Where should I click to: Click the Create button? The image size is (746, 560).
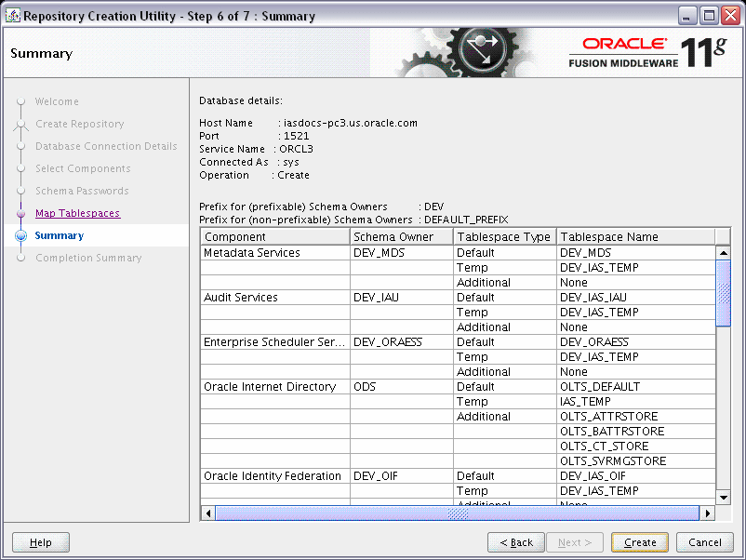coord(639,542)
